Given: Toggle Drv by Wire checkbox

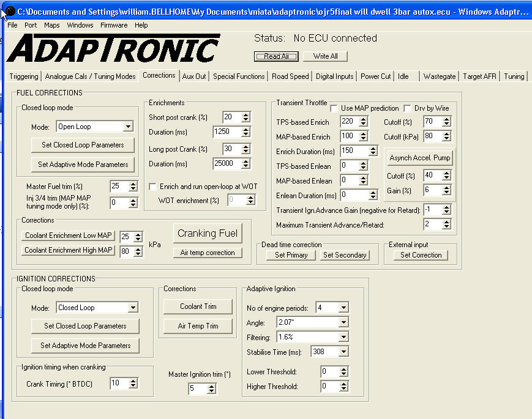Looking at the screenshot, I should click(407, 108).
